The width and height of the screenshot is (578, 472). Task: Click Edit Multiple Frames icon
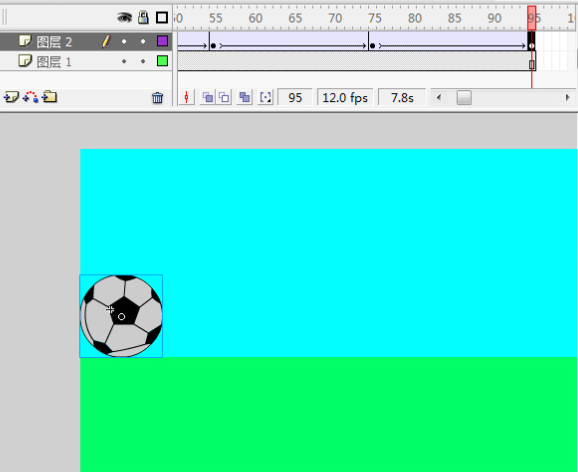[244, 98]
